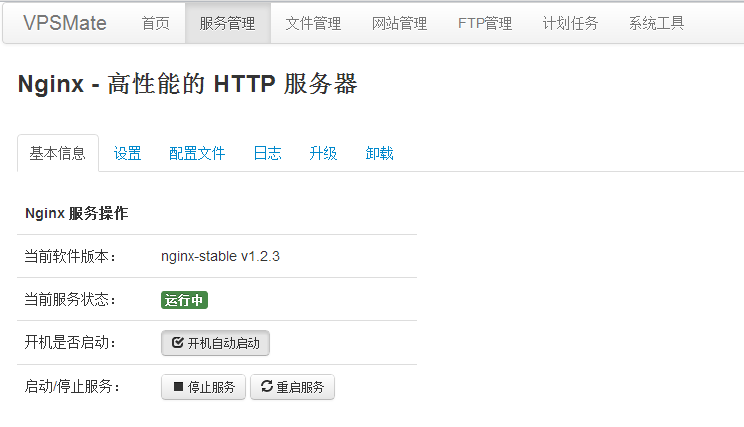Select 服务管理 in the navigation bar
Screen dimensions: 744x427
(227, 23)
